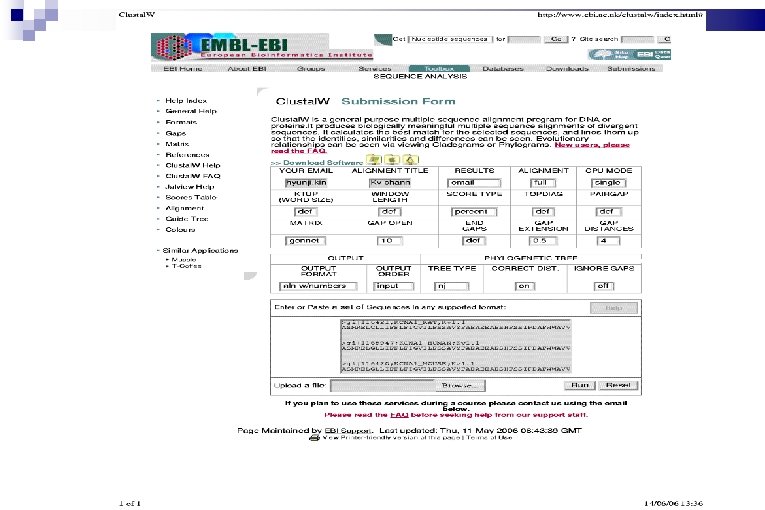Open the Formats sidebar link
Viewport: 765px width, 510px height.
[x=181, y=122]
